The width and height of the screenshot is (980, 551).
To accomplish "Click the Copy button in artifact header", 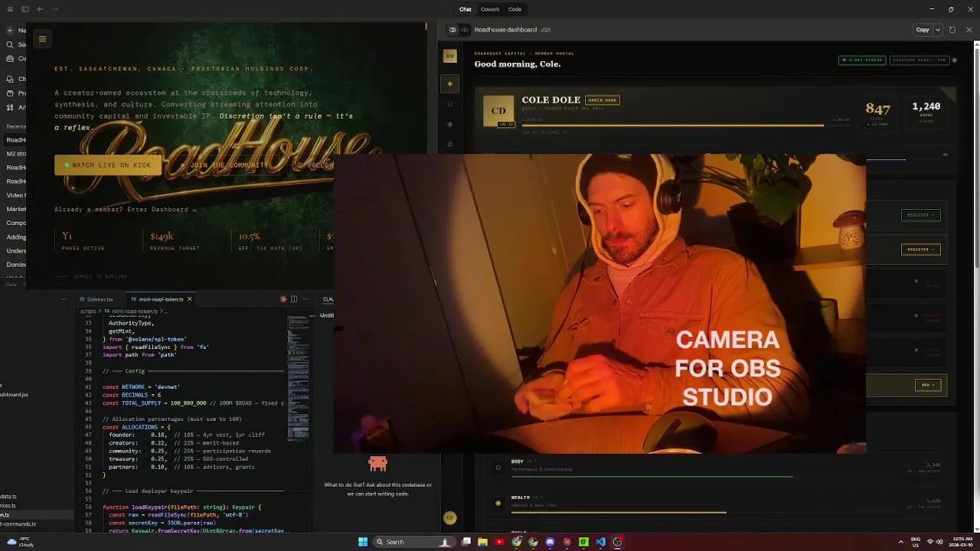I will (923, 30).
